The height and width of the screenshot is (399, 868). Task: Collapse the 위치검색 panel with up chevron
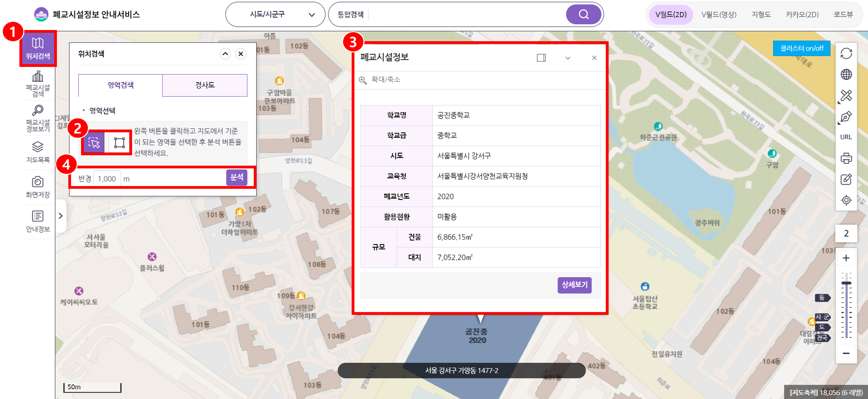point(225,54)
